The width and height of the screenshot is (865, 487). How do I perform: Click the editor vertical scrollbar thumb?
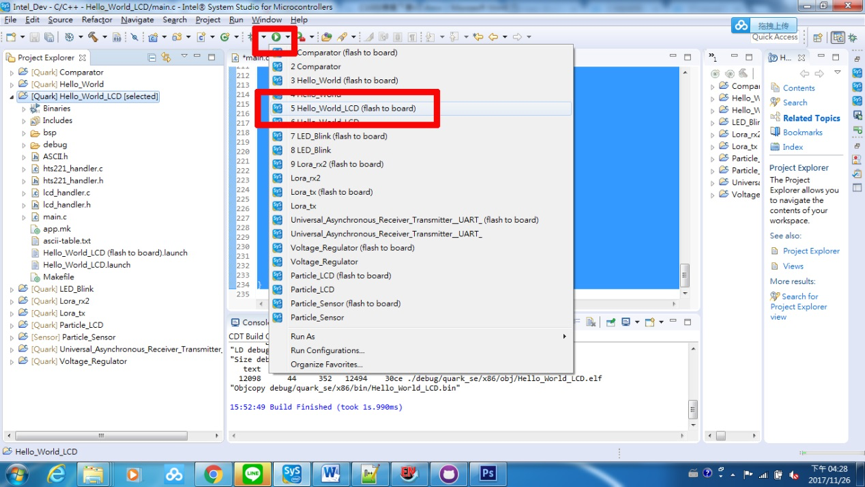pyautogui.click(x=685, y=275)
